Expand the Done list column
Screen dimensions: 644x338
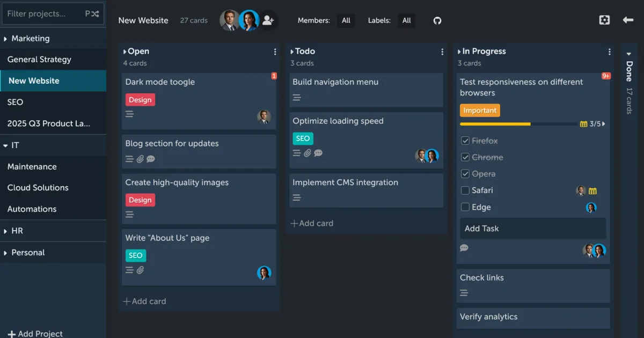click(629, 54)
